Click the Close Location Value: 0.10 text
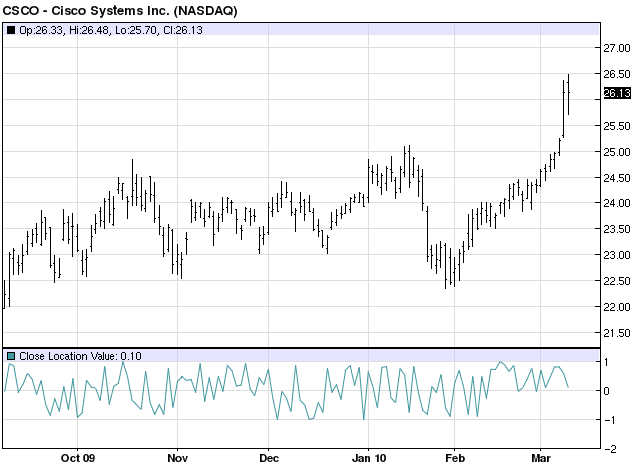 tap(80, 356)
